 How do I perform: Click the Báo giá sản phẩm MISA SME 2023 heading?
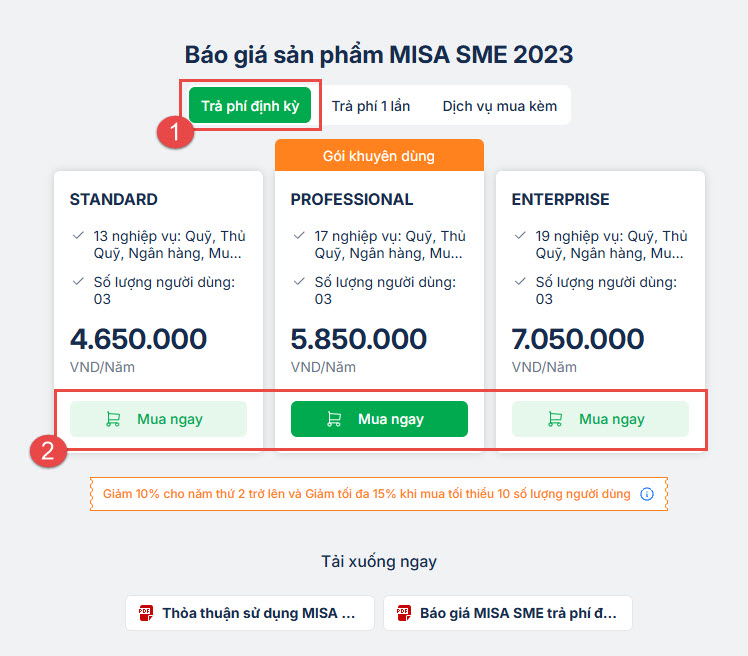[x=379, y=54]
